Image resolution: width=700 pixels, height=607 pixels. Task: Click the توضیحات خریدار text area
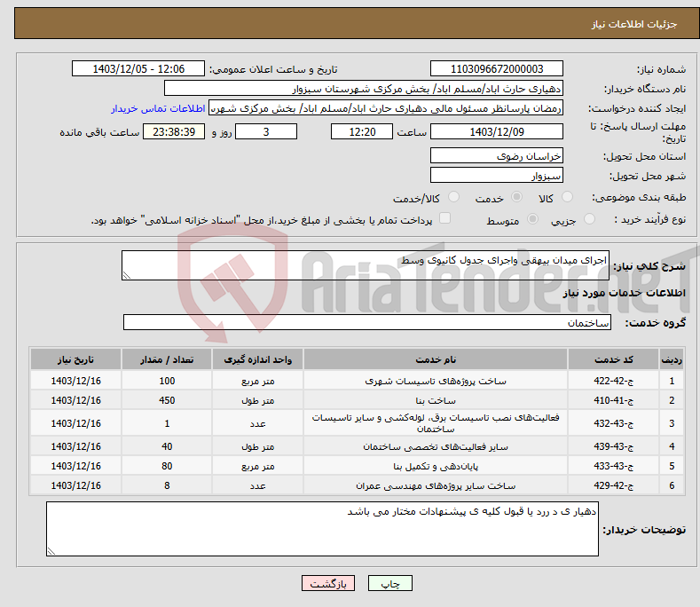(322, 529)
